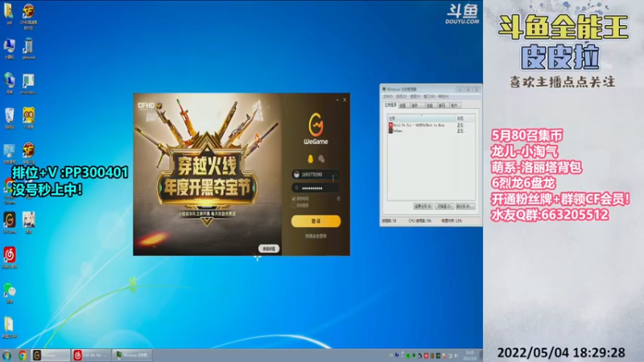The image size is (644, 362).
Task: Sort by Status column header in Task Manager
Action: (x=465, y=118)
